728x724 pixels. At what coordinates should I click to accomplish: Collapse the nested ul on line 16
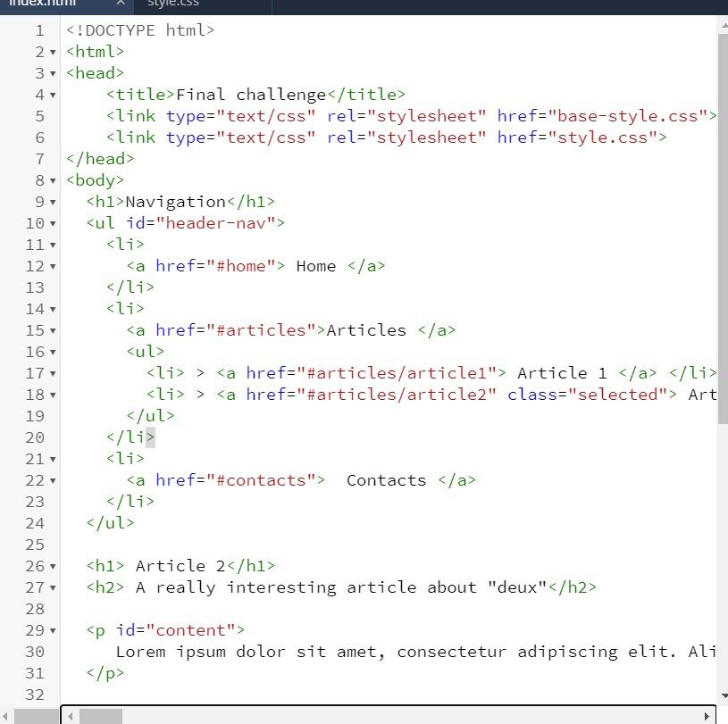click(52, 352)
